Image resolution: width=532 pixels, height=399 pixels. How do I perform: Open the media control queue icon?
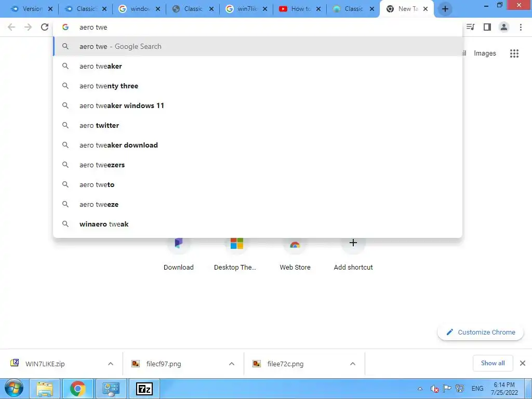(x=471, y=27)
